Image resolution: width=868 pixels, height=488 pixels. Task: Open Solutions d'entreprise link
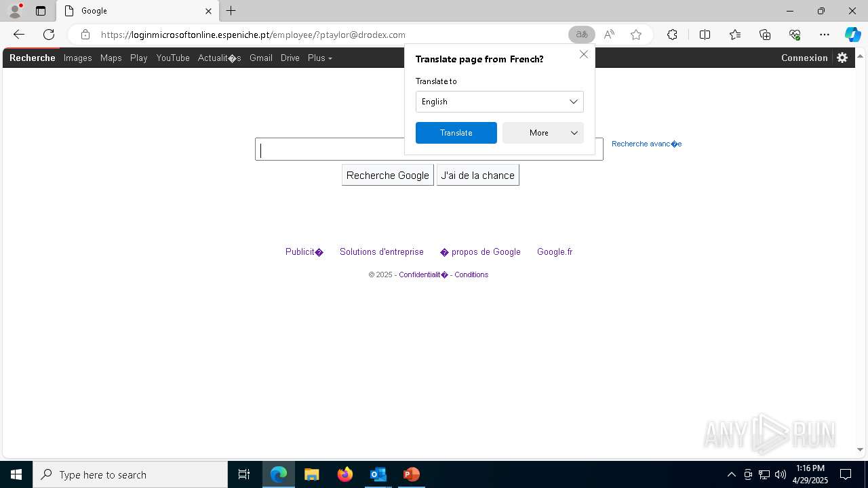point(382,252)
